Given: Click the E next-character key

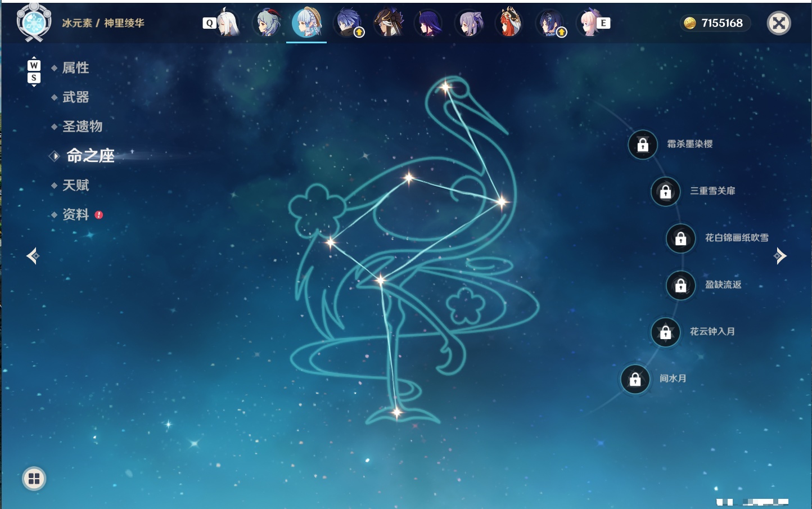Looking at the screenshot, I should click(603, 23).
